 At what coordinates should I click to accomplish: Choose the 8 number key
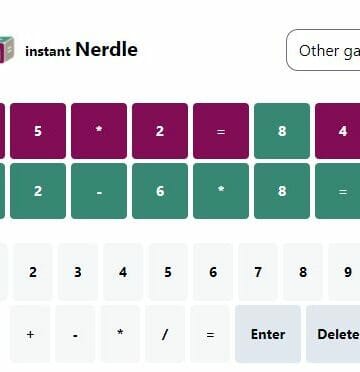(303, 272)
